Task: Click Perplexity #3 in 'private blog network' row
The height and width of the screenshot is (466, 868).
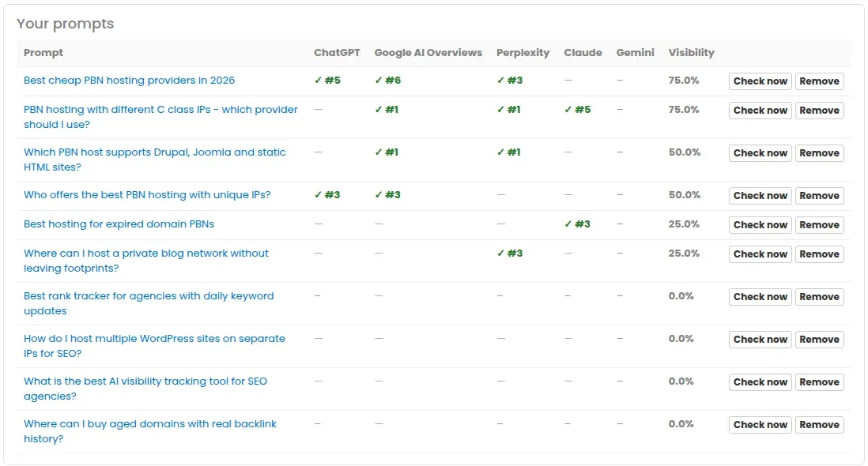Action: pos(510,254)
